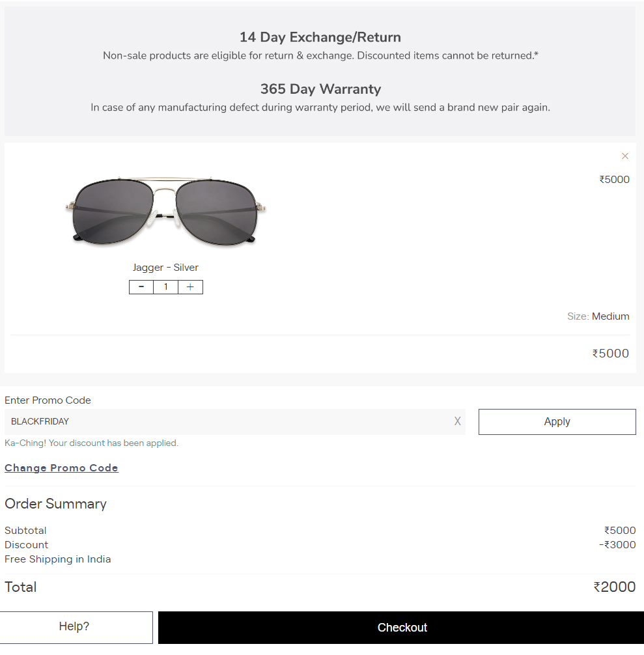This screenshot has height=655, width=644.
Task: Apply the entered promo code
Action: point(557,421)
